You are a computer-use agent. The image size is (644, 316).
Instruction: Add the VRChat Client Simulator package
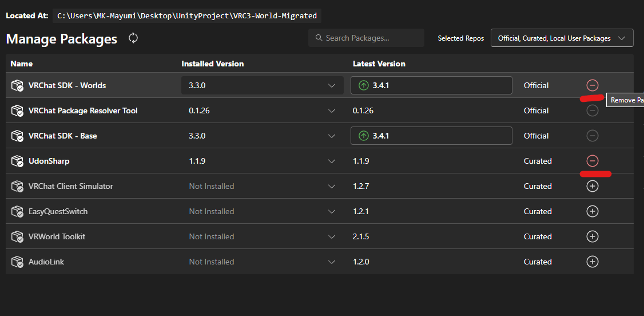[x=593, y=186]
